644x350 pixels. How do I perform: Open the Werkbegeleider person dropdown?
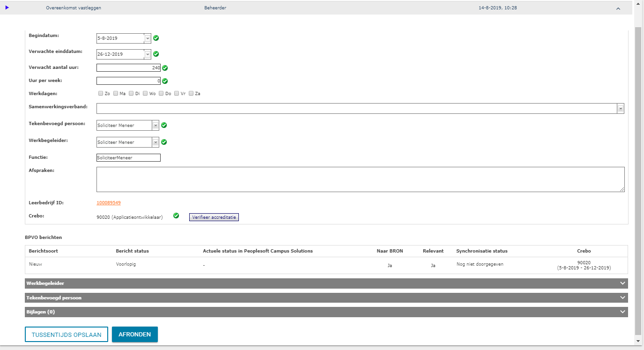155,142
